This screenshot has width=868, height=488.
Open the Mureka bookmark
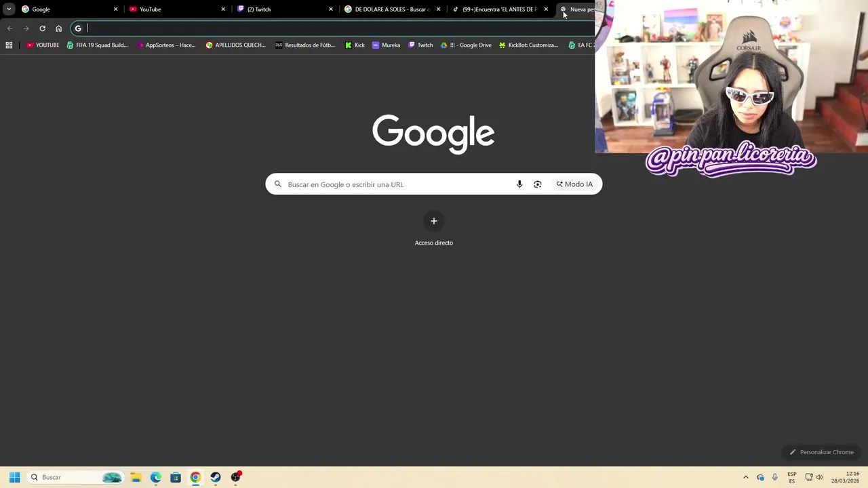point(386,45)
